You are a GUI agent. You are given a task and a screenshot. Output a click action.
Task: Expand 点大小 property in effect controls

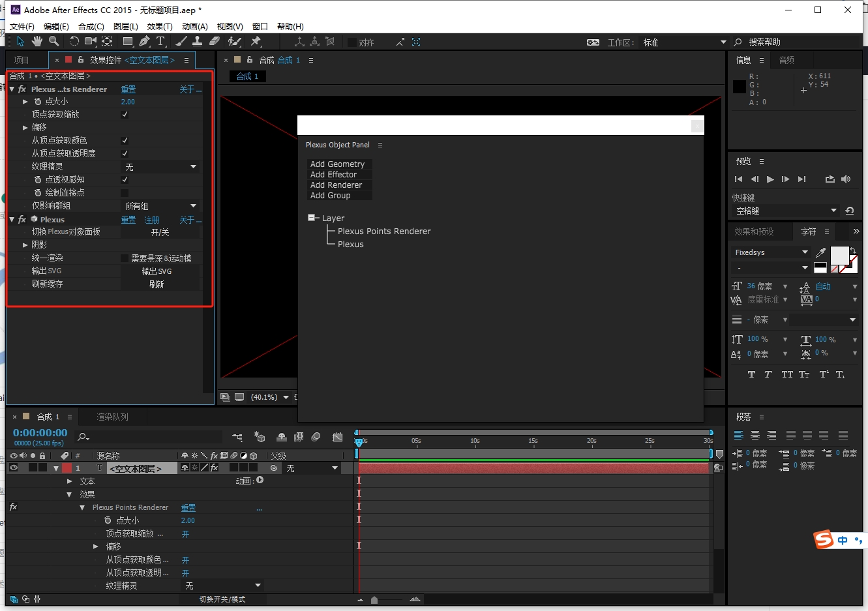[25, 101]
